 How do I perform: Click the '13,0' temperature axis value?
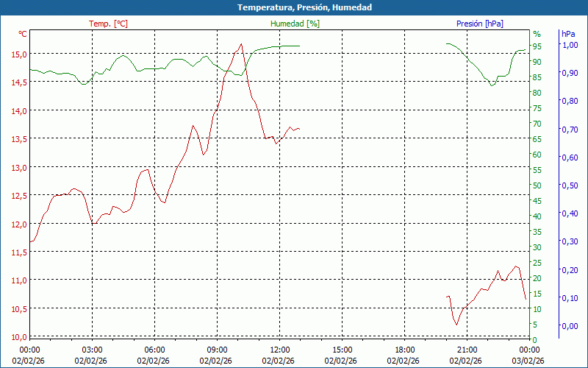[x=19, y=168]
